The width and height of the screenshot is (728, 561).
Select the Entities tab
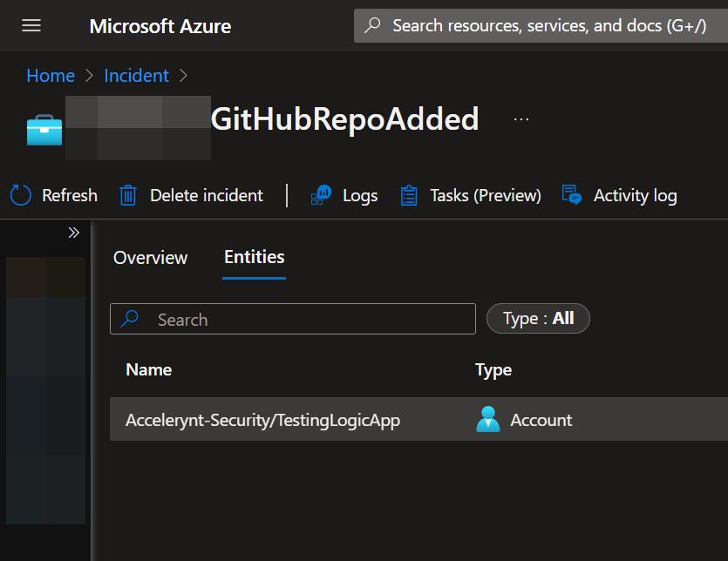tap(254, 257)
